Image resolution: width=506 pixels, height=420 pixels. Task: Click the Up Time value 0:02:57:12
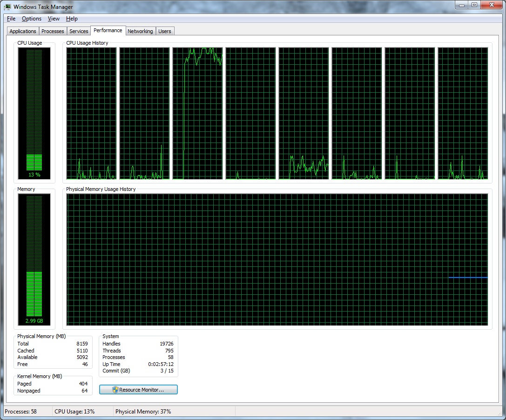[161, 364]
